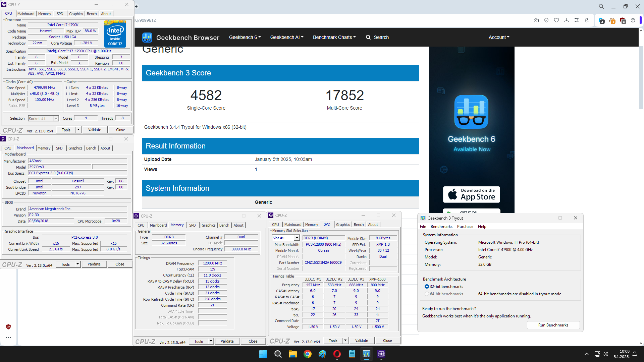644x362 pixels.
Task: Click the snapshot camera icon in address bar
Action: pyautogui.click(x=536, y=20)
